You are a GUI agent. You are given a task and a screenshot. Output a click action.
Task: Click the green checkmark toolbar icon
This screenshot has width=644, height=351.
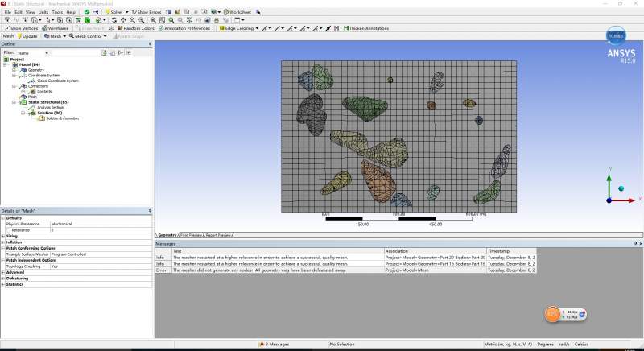click(x=87, y=12)
